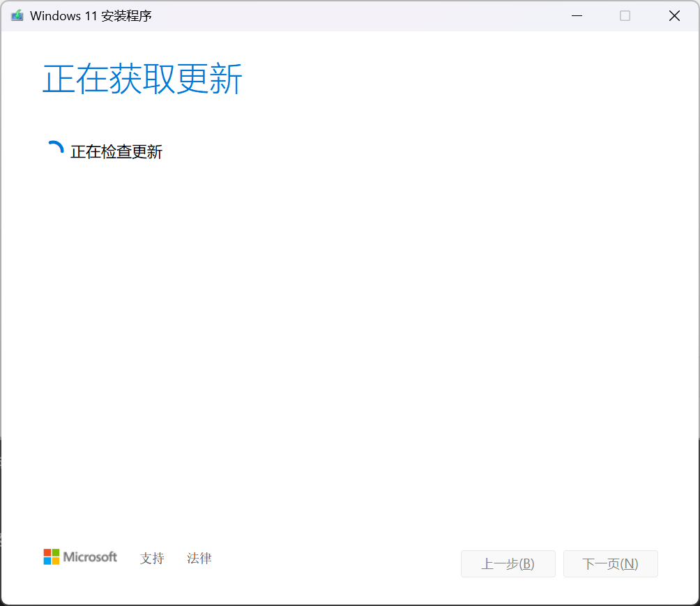Open the 法律 legal link
700x606 pixels.
pyautogui.click(x=199, y=558)
